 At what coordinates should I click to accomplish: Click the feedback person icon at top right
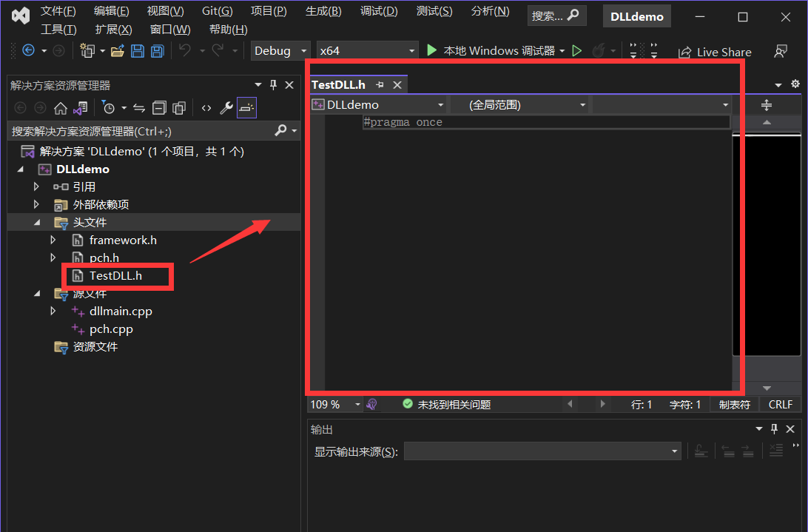click(781, 52)
